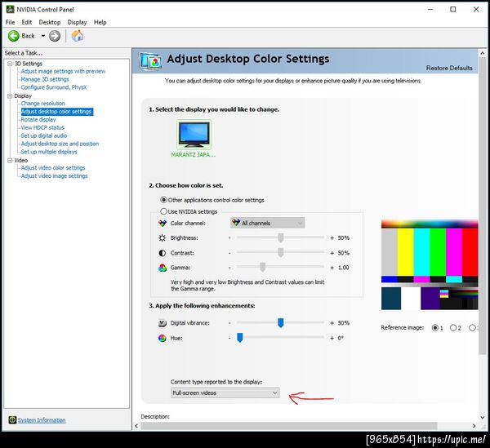
Task: Select Use NVIDIA settings radio button
Action: 163,211
